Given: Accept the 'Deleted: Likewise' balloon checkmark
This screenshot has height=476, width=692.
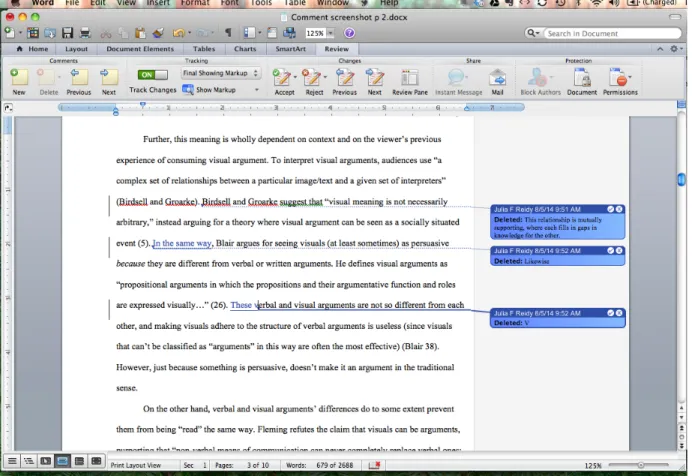Looking at the screenshot, I should [x=610, y=250].
